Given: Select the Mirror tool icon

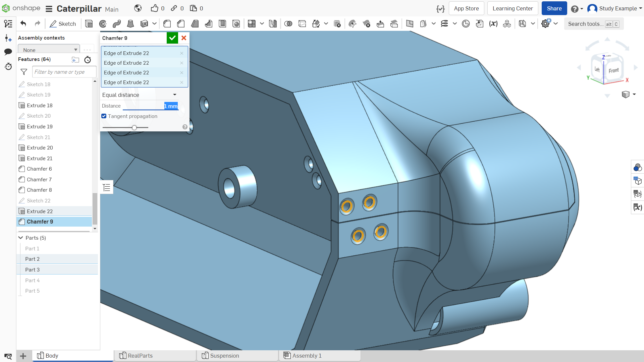Looking at the screenshot, I should tap(273, 24).
